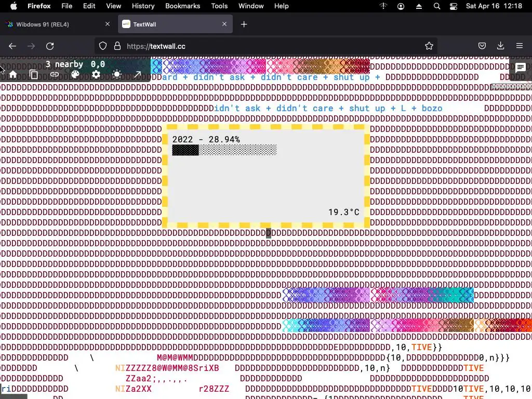Open the File menu
The image size is (532, 399).
66,6
